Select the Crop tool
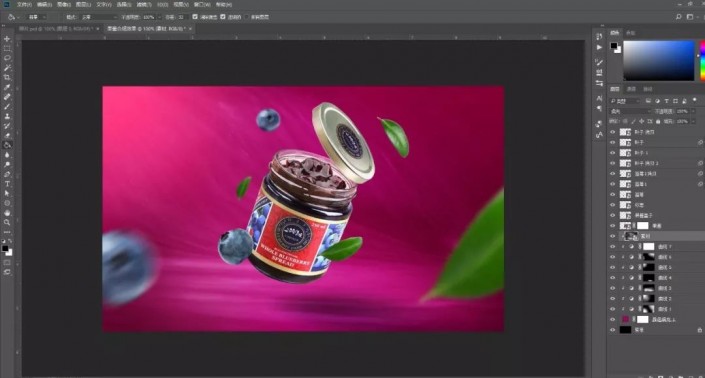 click(x=7, y=78)
